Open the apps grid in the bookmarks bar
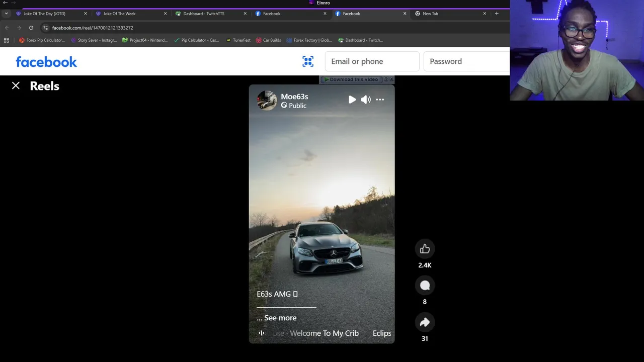 pos(7,40)
